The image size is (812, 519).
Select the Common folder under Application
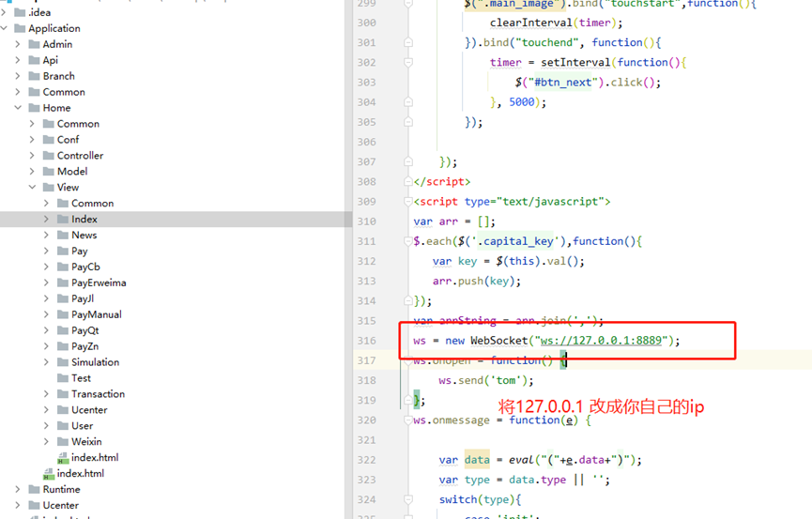(x=64, y=92)
